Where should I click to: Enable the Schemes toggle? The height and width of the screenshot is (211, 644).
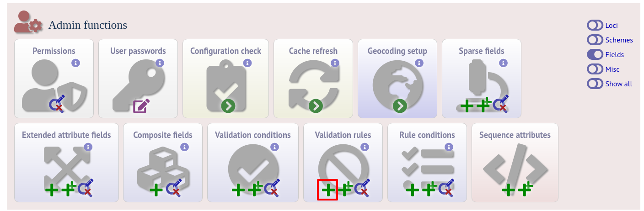pos(595,40)
